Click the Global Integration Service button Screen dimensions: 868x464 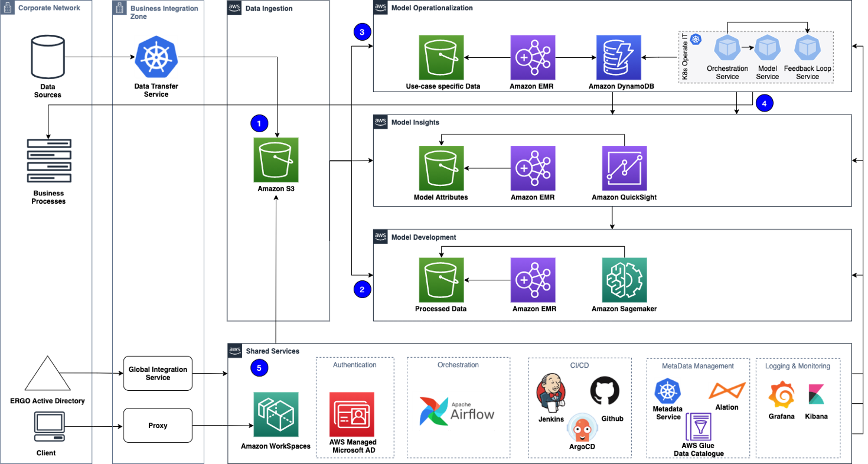point(158,373)
